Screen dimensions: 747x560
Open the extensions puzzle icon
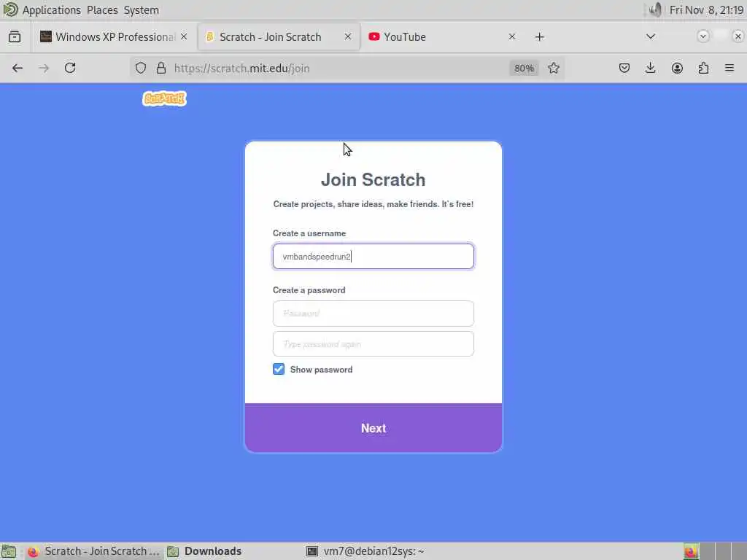coord(703,68)
